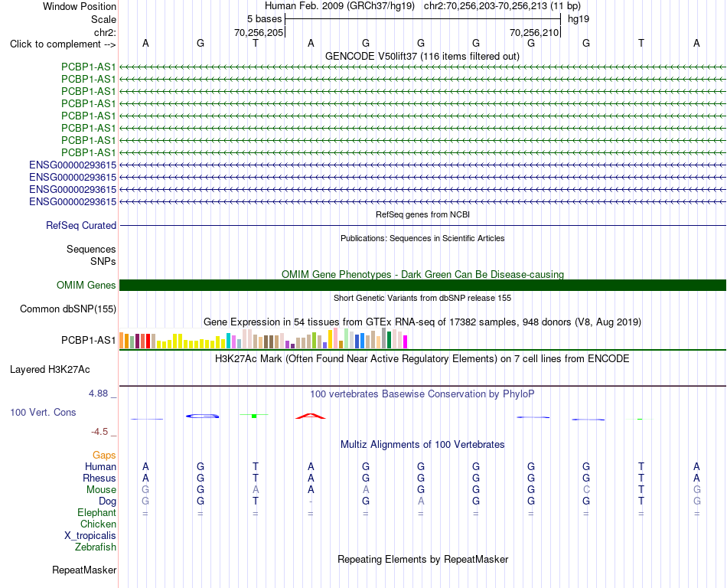Click the T base in the Mouse row
Image resolution: width=727 pixels, height=588 pixels.
(x=641, y=490)
